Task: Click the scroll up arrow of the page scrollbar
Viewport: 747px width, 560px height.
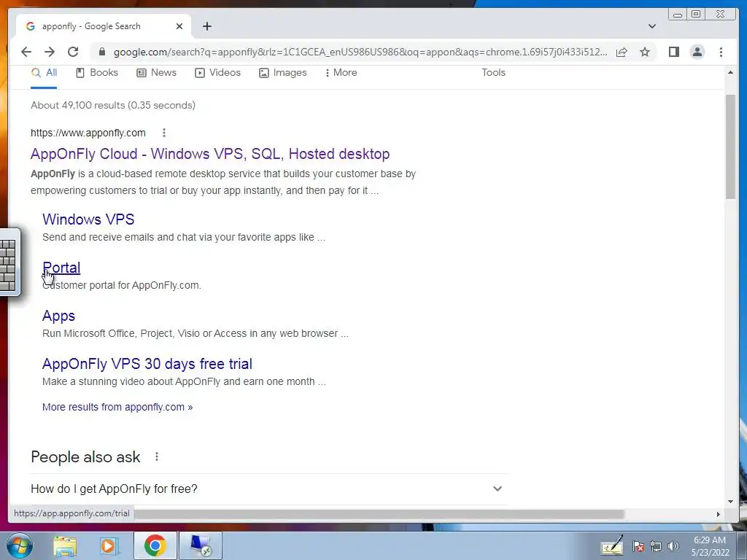Action: (x=730, y=72)
